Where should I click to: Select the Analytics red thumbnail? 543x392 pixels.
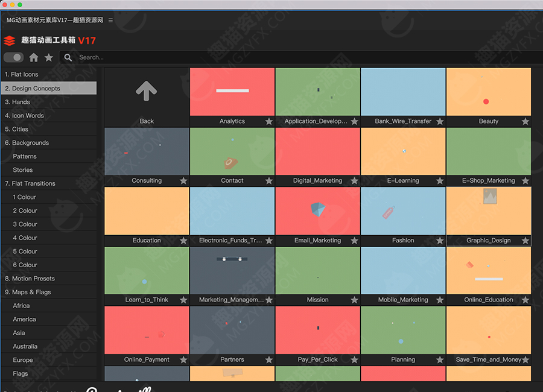pos(232,92)
